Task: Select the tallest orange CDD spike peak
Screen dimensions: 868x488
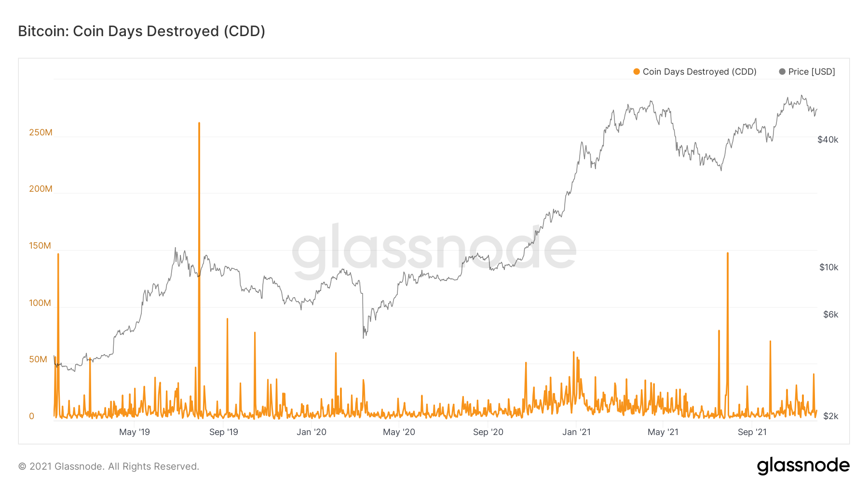Action: click(x=199, y=124)
